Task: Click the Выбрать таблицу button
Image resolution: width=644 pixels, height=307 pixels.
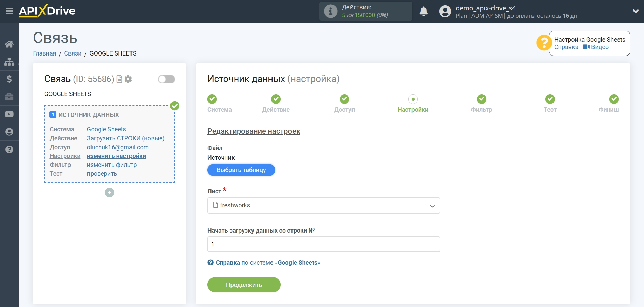Action: [241, 170]
